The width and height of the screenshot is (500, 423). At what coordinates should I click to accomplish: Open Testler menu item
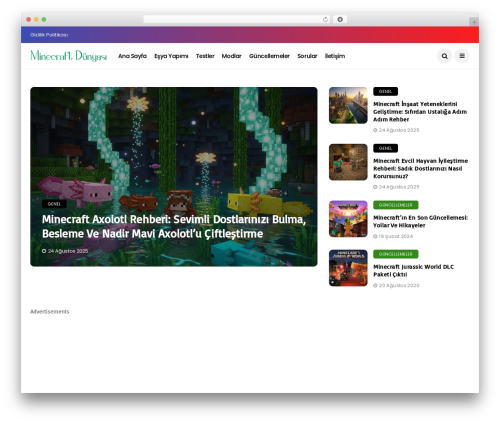205,56
